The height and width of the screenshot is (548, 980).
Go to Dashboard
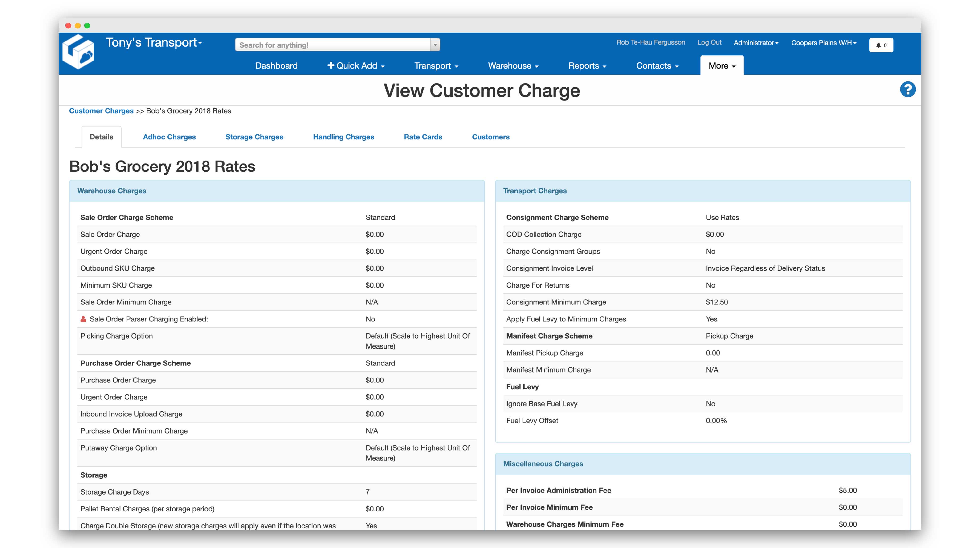click(x=276, y=66)
